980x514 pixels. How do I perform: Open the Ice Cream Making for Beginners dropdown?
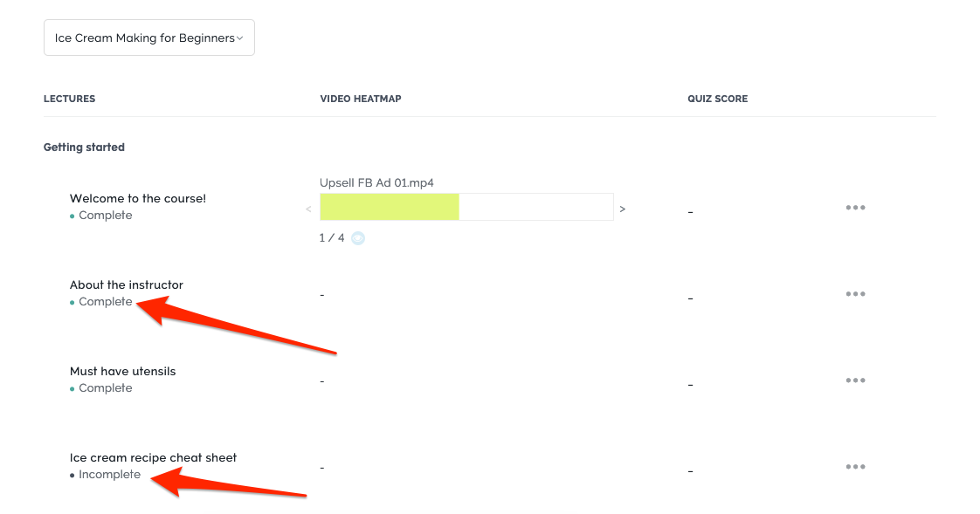[148, 38]
